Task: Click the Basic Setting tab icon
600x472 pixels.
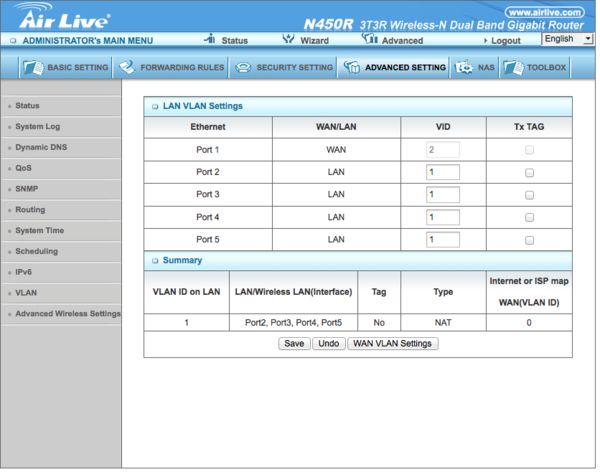Action: coord(33,67)
